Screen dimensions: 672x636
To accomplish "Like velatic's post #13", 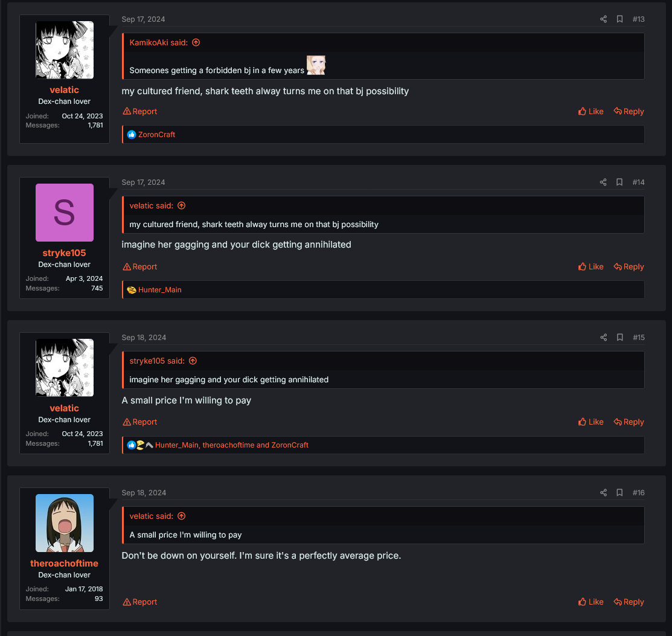I will pyautogui.click(x=590, y=112).
